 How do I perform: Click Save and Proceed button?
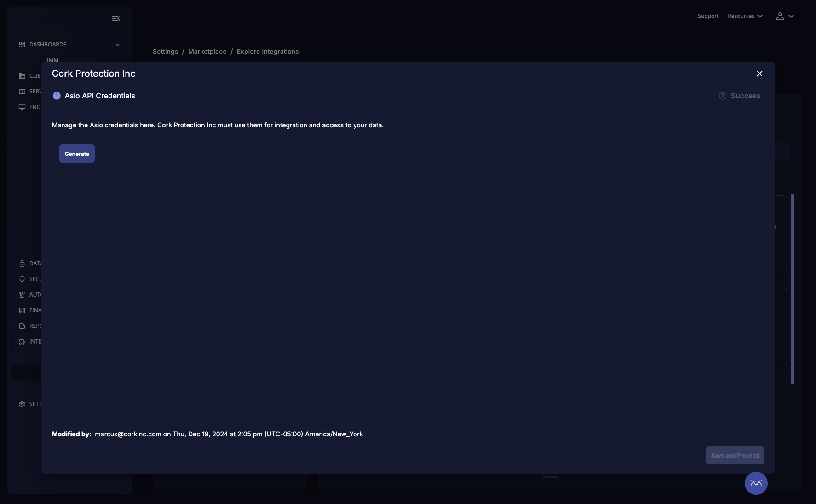pyautogui.click(x=735, y=455)
